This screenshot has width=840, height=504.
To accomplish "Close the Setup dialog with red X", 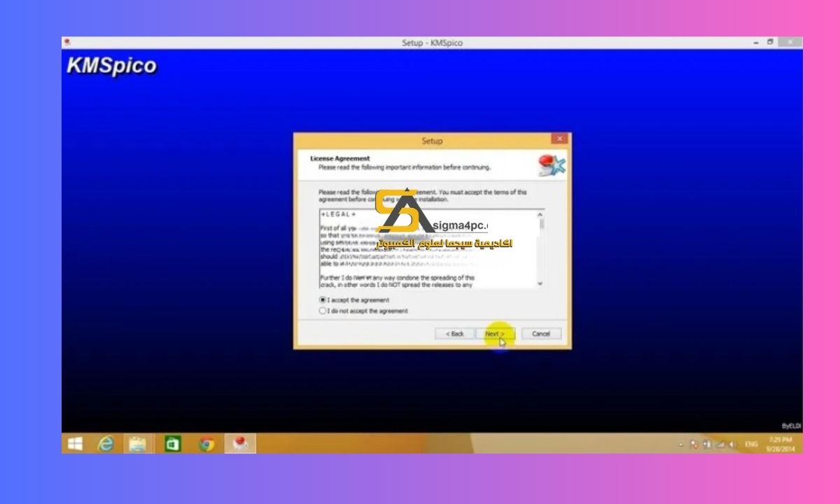I will tap(559, 139).
